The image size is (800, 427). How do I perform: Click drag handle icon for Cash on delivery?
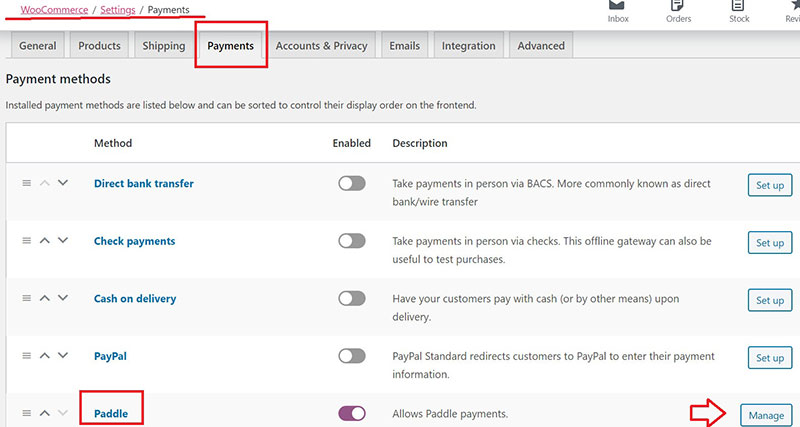(x=27, y=298)
